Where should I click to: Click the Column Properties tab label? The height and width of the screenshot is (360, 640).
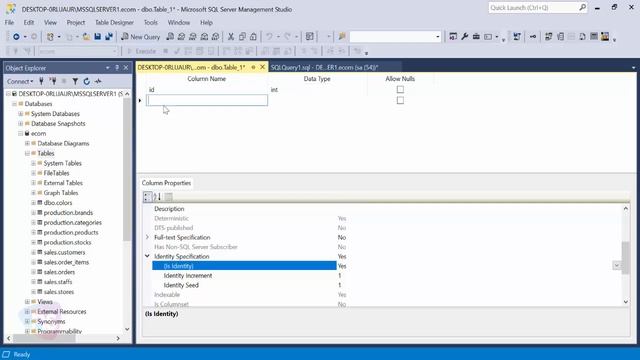(x=166, y=183)
